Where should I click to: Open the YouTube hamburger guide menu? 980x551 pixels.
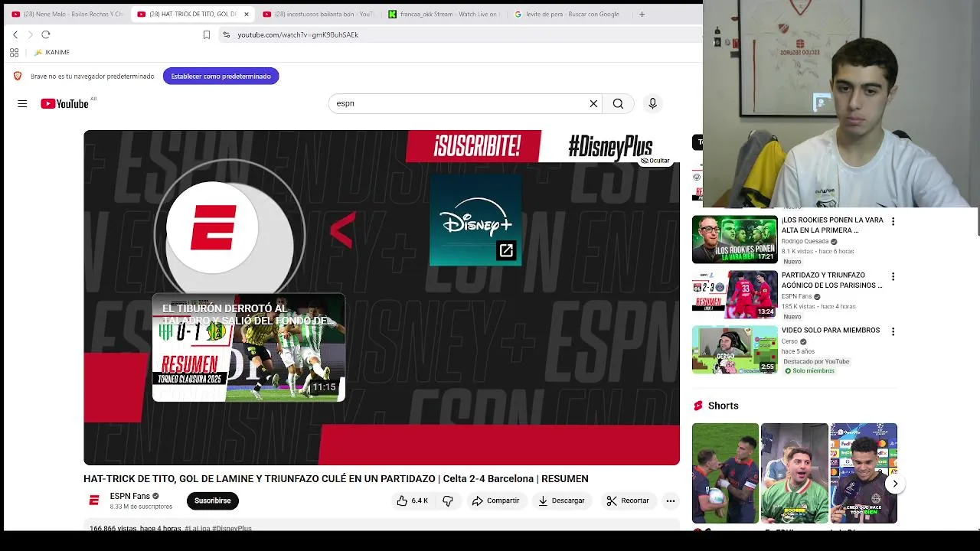click(22, 103)
